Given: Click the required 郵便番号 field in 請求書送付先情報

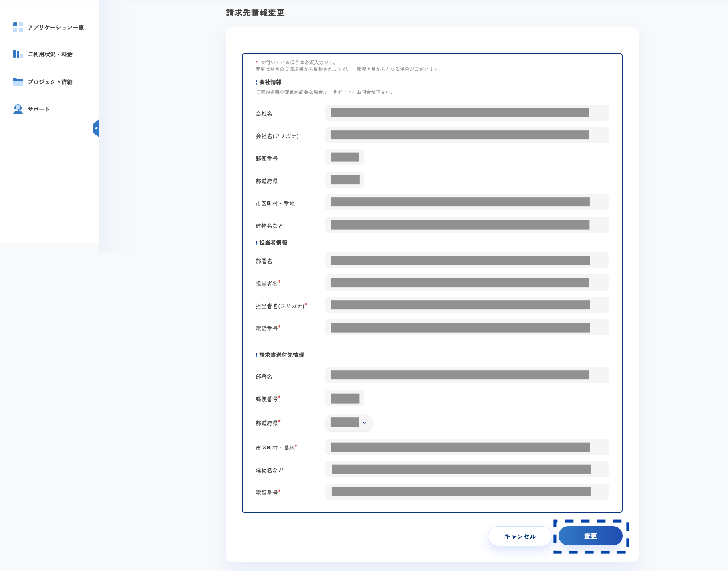Looking at the screenshot, I should 345,398.
